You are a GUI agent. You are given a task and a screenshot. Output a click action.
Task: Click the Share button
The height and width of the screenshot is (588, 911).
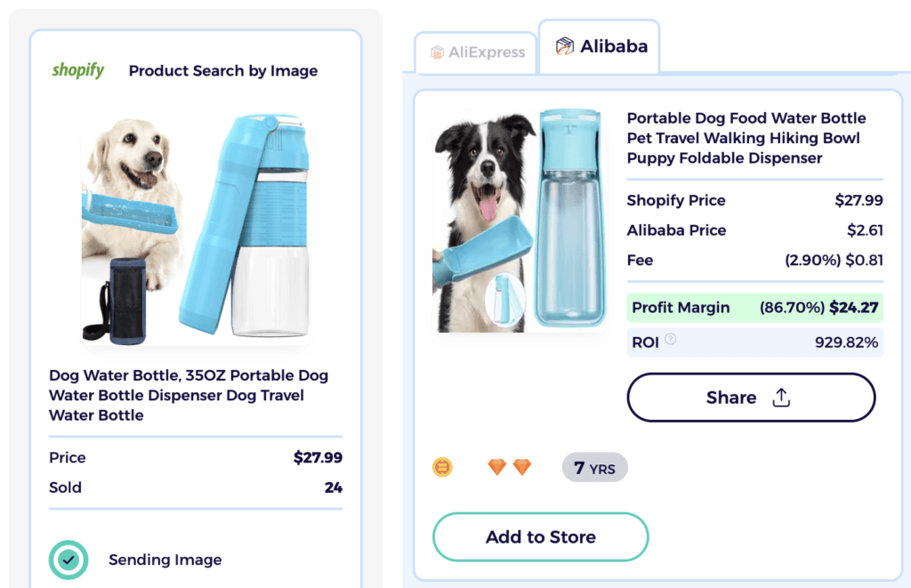pyautogui.click(x=751, y=397)
